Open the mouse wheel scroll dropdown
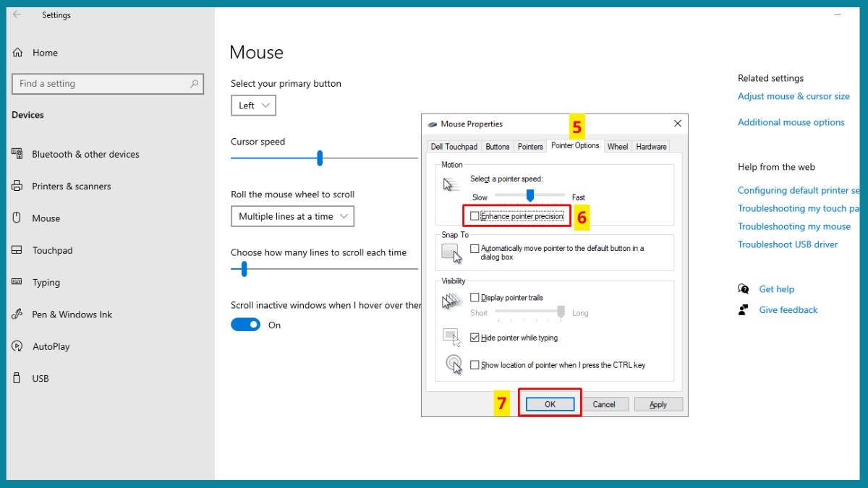 pyautogui.click(x=292, y=215)
